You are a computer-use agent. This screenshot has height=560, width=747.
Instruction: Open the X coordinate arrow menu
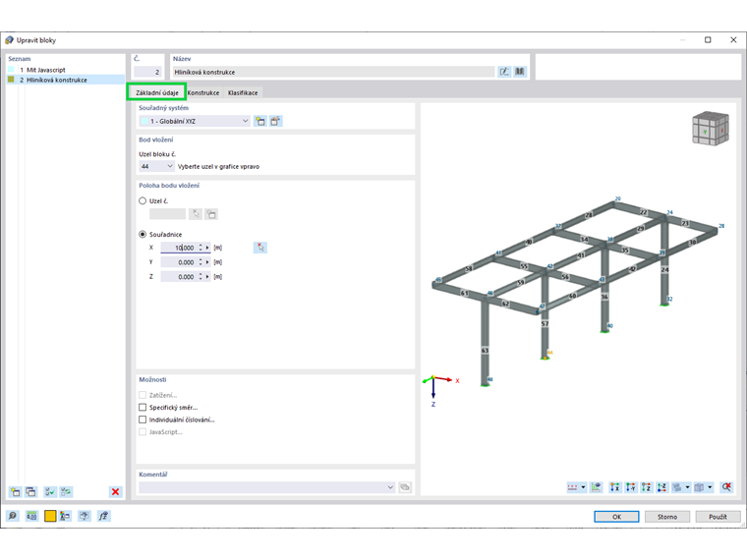pos(207,248)
